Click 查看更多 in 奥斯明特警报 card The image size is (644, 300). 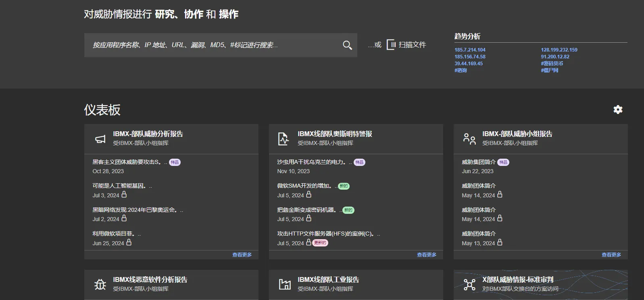coord(427,255)
